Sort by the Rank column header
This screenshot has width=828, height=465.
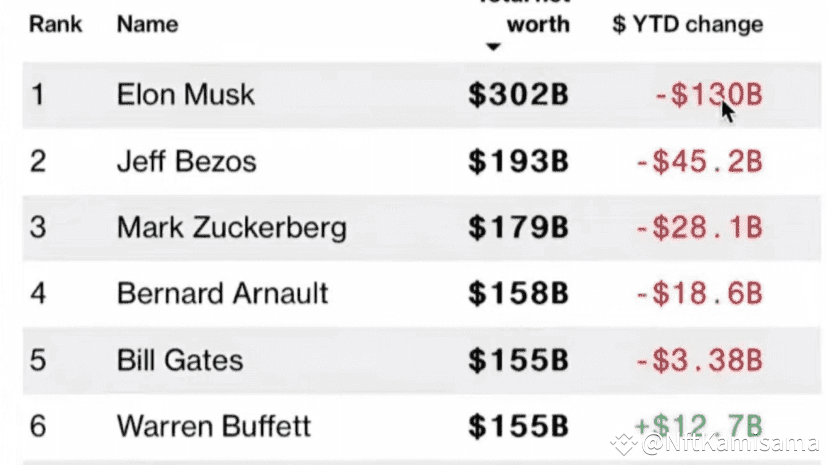(55, 24)
